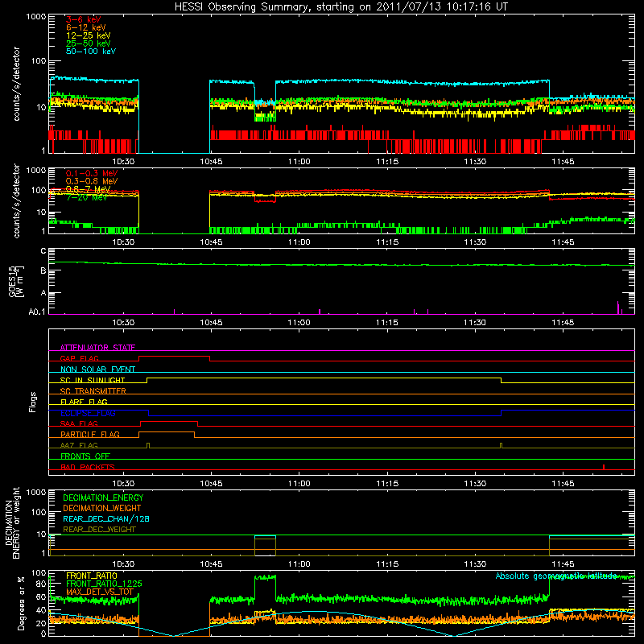Click the 0.1-0.3 MeV legend entry
This screenshot has height=644, width=644.
pos(92,173)
